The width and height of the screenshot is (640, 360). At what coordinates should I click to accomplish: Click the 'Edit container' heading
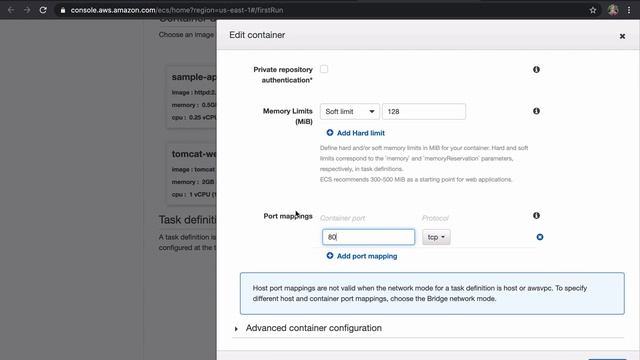click(257, 35)
